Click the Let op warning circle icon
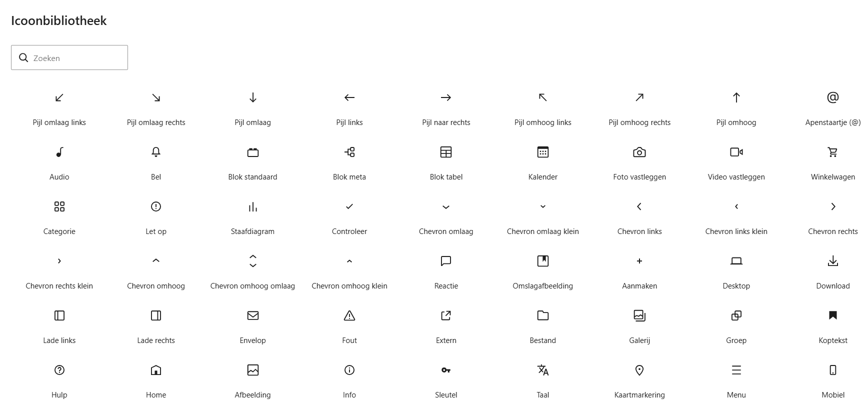 [156, 206]
